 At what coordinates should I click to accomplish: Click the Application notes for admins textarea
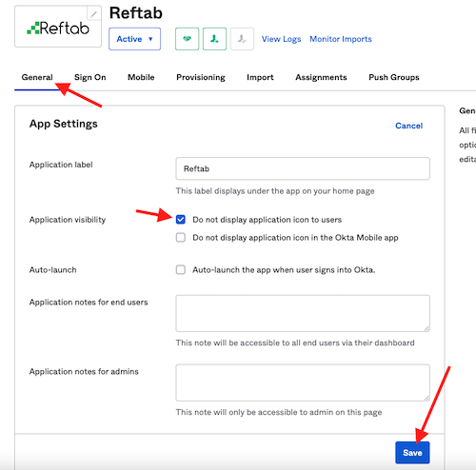(303, 382)
